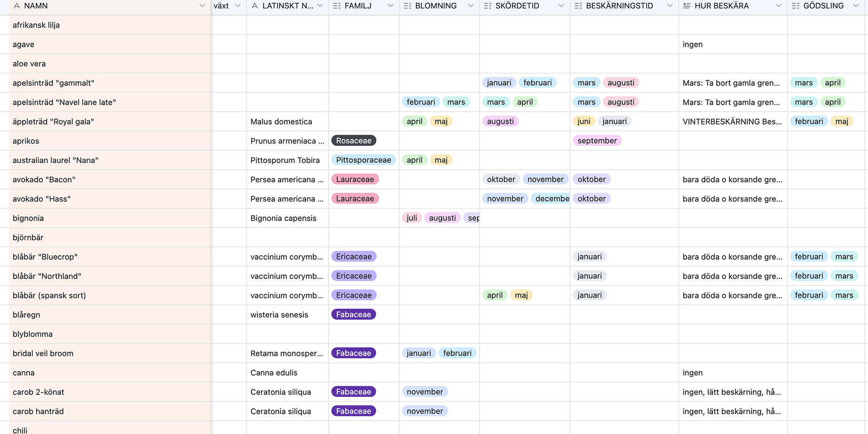Click the text-type icon beside NAMN header
Viewport: 868px width, 434px height.
click(x=17, y=6)
